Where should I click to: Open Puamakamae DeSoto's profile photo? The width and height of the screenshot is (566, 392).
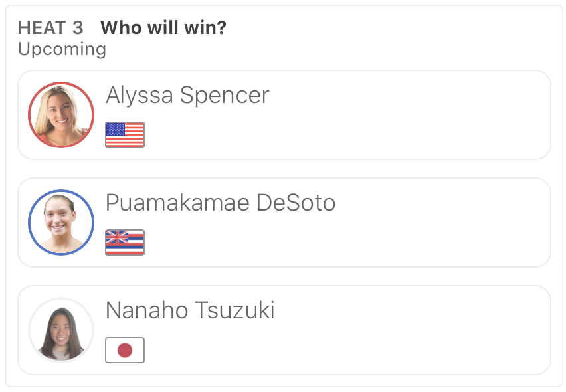[61, 223]
